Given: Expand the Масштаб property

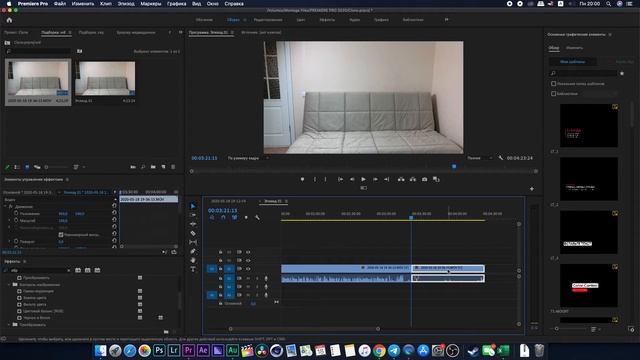Looking at the screenshot, I should [x=9, y=220].
